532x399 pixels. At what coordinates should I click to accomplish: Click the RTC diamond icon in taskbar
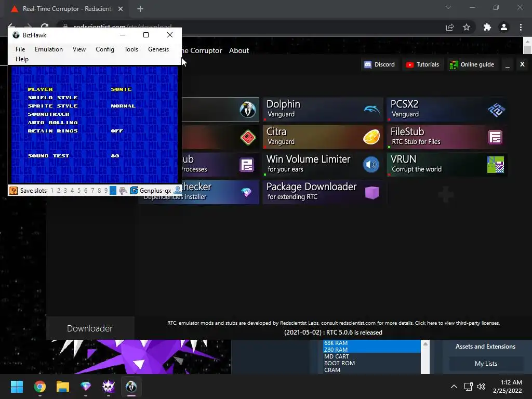[86, 386]
